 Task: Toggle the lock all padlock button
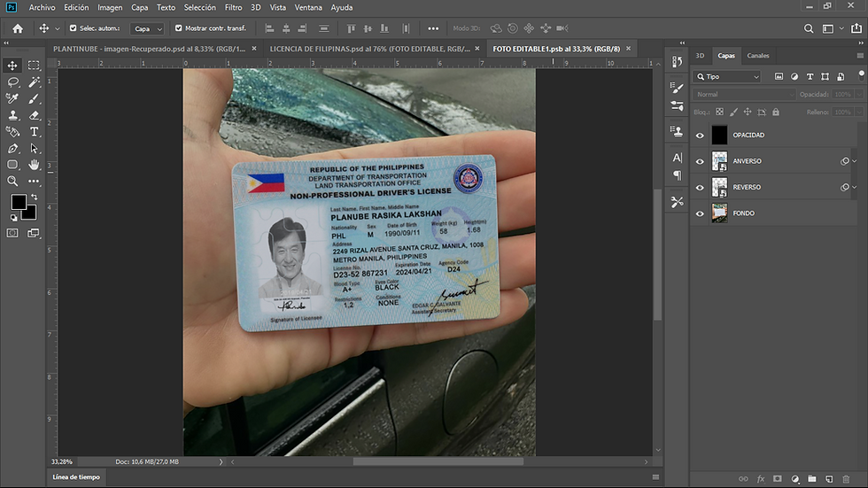(776, 112)
